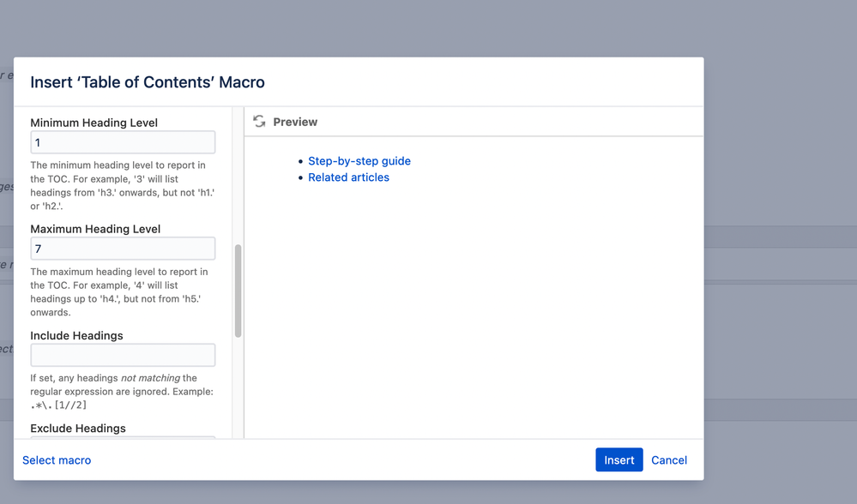This screenshot has width=857, height=504.
Task: Focus the Minimum Heading Level field
Action: 123,142
